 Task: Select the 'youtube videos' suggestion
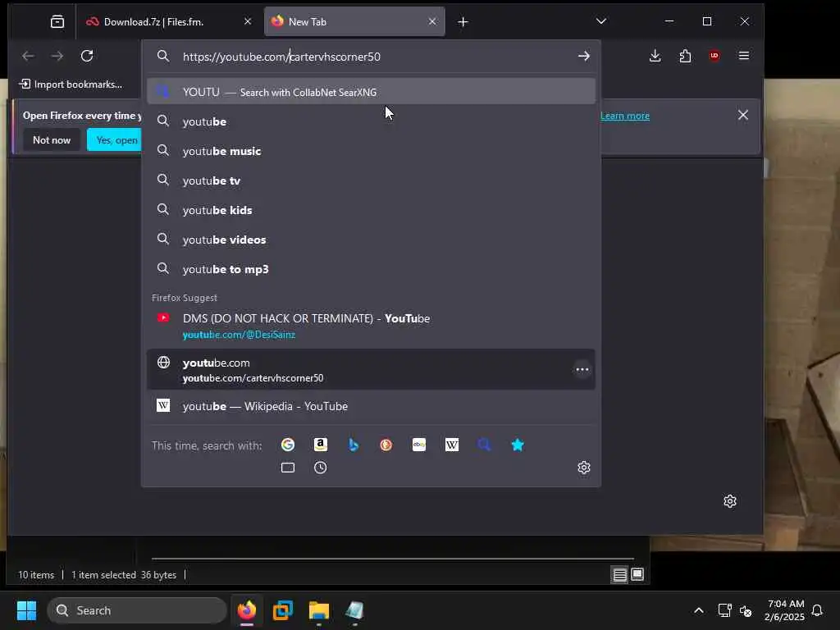371,240
